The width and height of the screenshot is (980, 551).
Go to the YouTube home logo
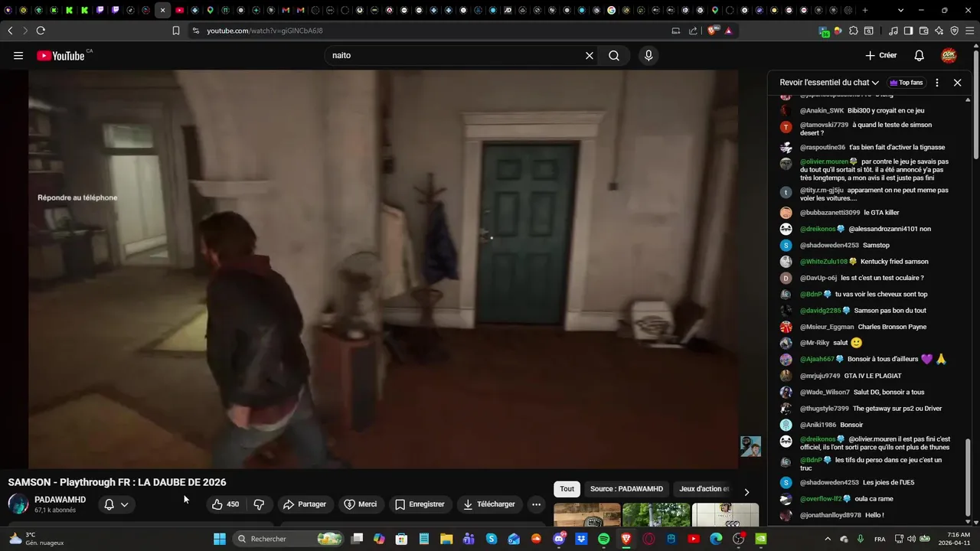pos(60,55)
